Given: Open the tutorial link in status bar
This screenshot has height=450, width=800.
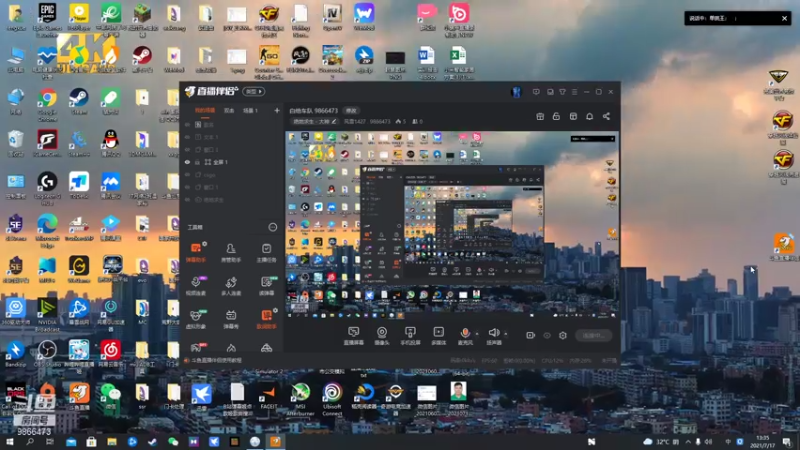Looking at the screenshot, I should tap(216, 360).
